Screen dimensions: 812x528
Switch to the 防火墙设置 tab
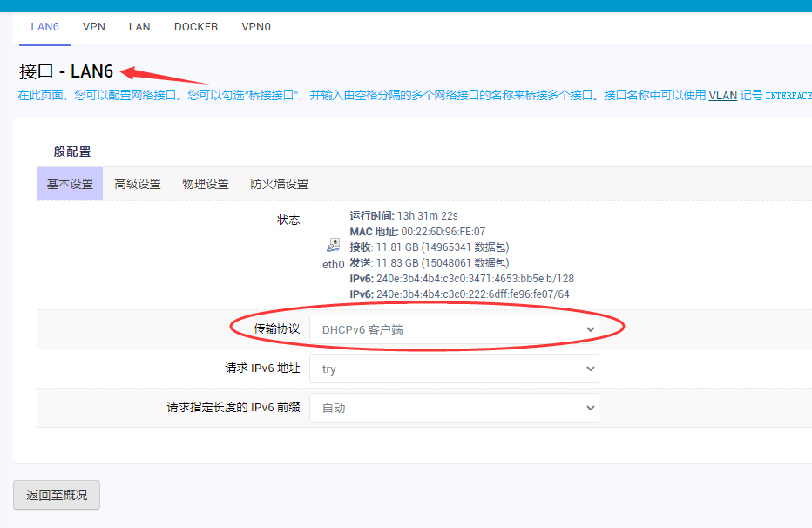tap(279, 184)
